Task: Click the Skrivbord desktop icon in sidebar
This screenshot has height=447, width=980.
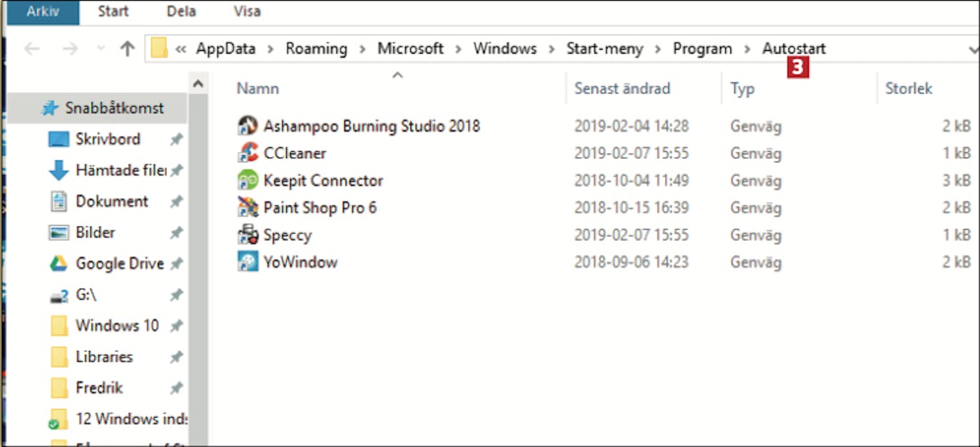Action: pyautogui.click(x=59, y=139)
